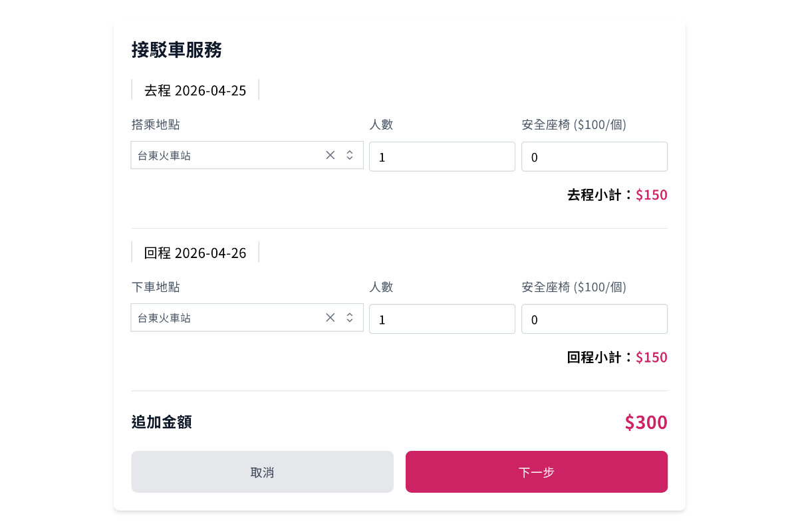Viewport: 798px width, 532px height.
Task: Focus the outbound 安全座椅 quantity field
Action: point(594,157)
